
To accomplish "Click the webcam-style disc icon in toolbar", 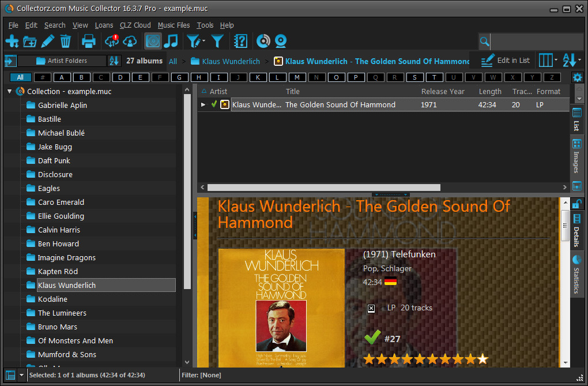I will (x=281, y=41).
